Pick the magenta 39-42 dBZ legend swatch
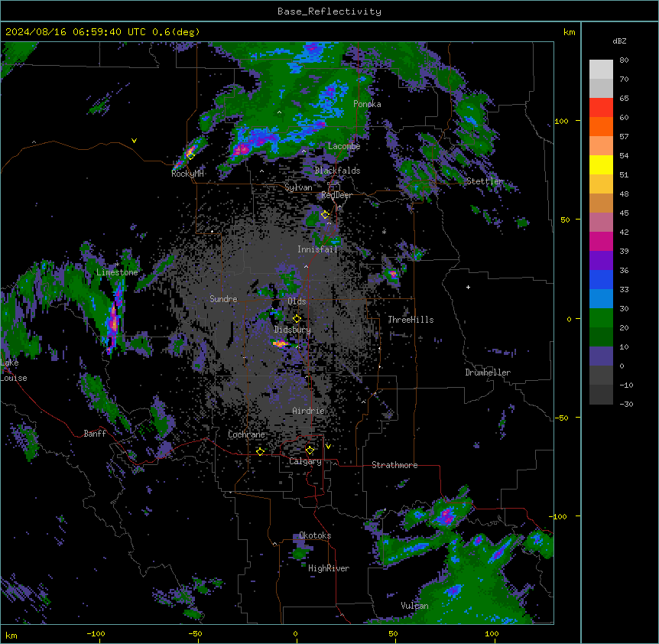Screen dimensions: 659x644 point(601,241)
